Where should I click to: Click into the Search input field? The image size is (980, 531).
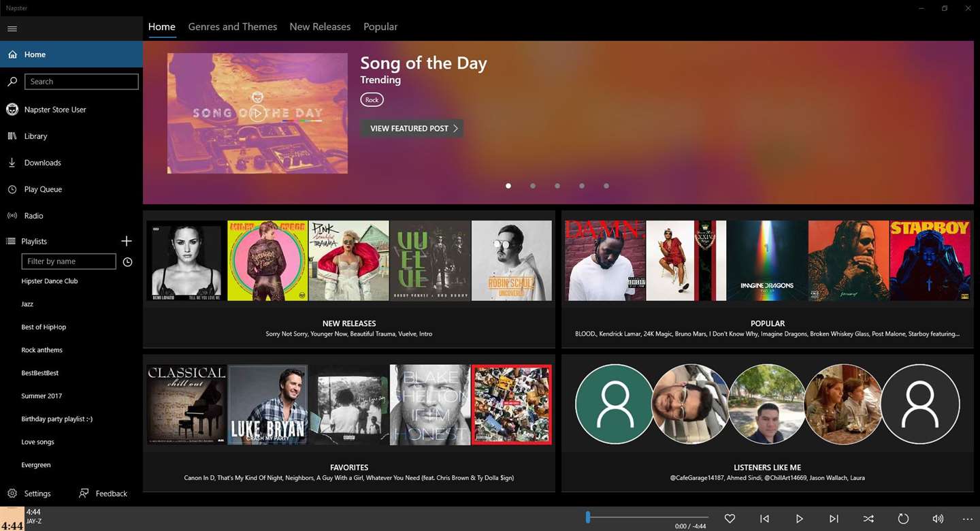coord(82,82)
